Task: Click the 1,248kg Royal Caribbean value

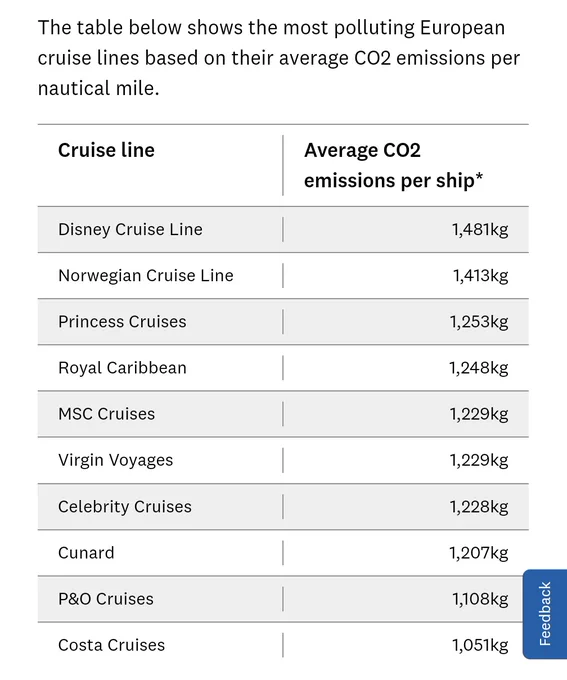Action: pyautogui.click(x=479, y=368)
